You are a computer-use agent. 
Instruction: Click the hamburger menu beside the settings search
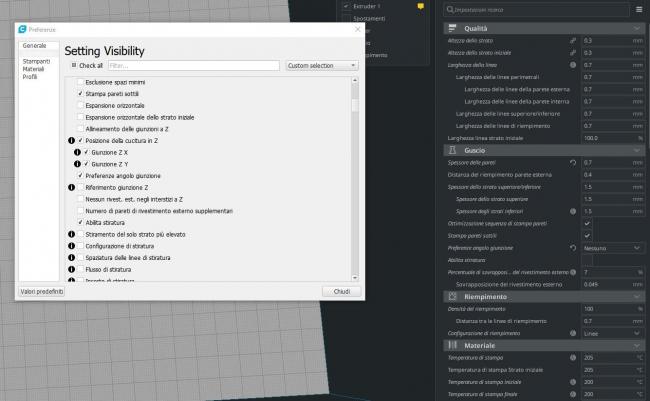[x=638, y=9]
